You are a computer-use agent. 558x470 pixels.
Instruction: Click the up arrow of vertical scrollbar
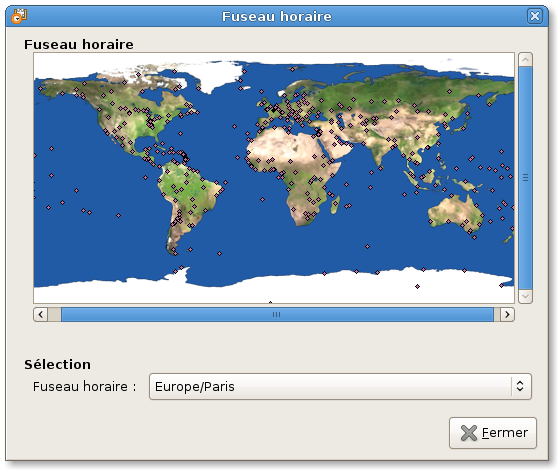point(526,59)
